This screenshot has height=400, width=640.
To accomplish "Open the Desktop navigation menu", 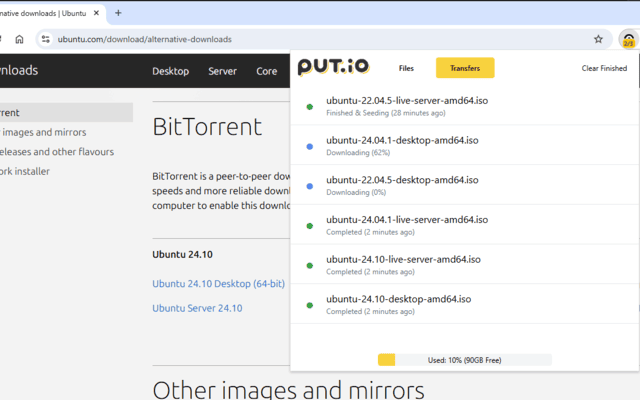I will click(x=170, y=71).
